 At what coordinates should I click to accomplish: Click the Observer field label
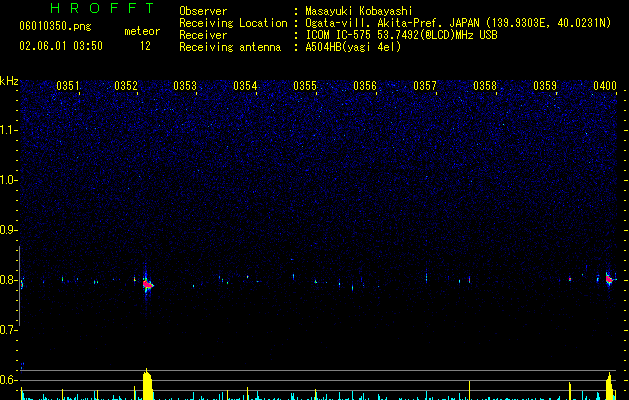click(x=203, y=11)
